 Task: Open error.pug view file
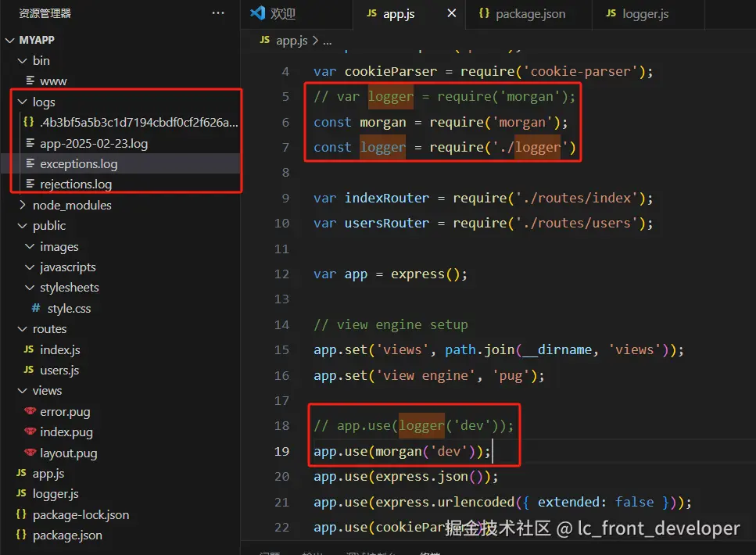[x=65, y=412]
